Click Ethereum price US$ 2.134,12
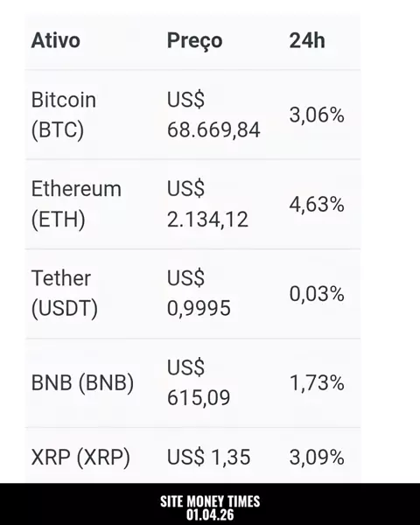Viewport: 420px width, 525px height. [207, 204]
